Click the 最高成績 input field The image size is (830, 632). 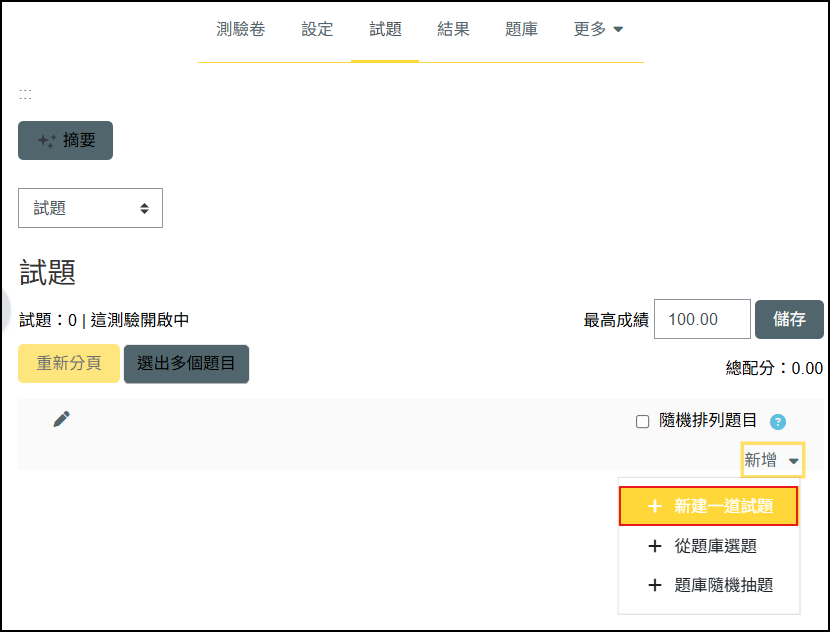[702, 319]
